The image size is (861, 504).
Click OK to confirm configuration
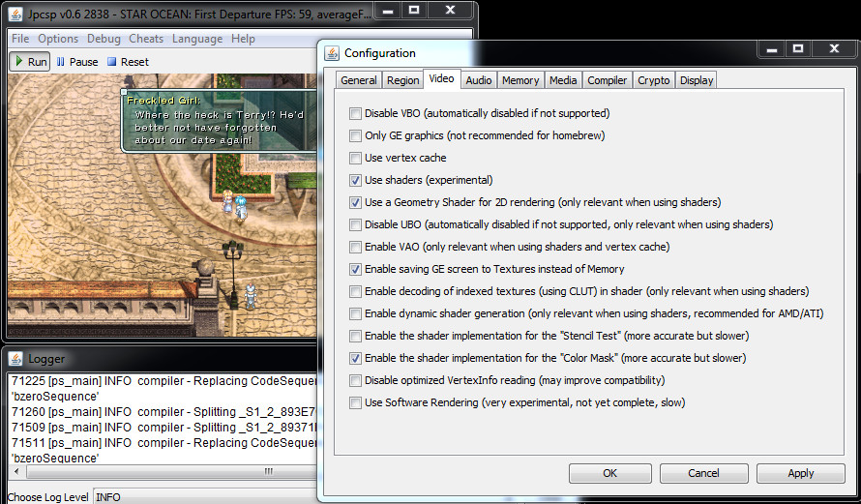609,473
